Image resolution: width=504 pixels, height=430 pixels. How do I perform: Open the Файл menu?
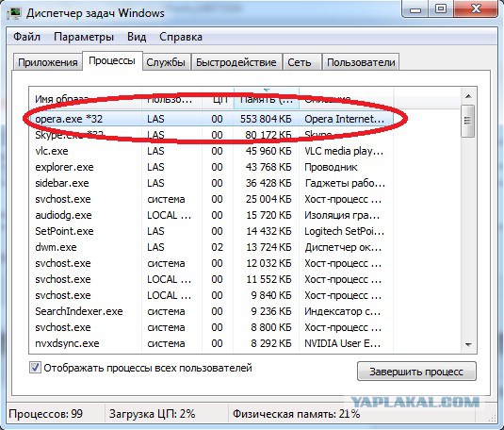click(26, 37)
